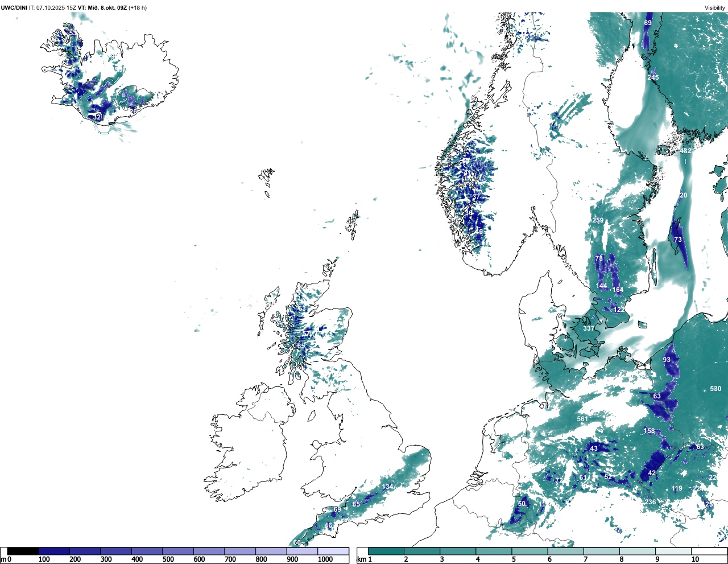Image resolution: width=728 pixels, height=564 pixels.
Task: Click the 530 value at right edge
Action: tap(715, 389)
